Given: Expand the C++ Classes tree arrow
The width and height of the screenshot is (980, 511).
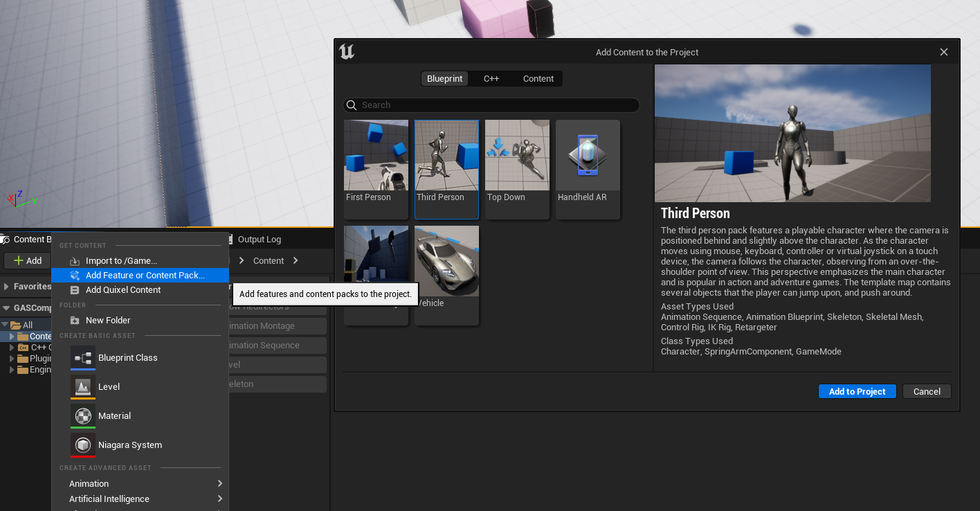Looking at the screenshot, I should click(x=12, y=348).
